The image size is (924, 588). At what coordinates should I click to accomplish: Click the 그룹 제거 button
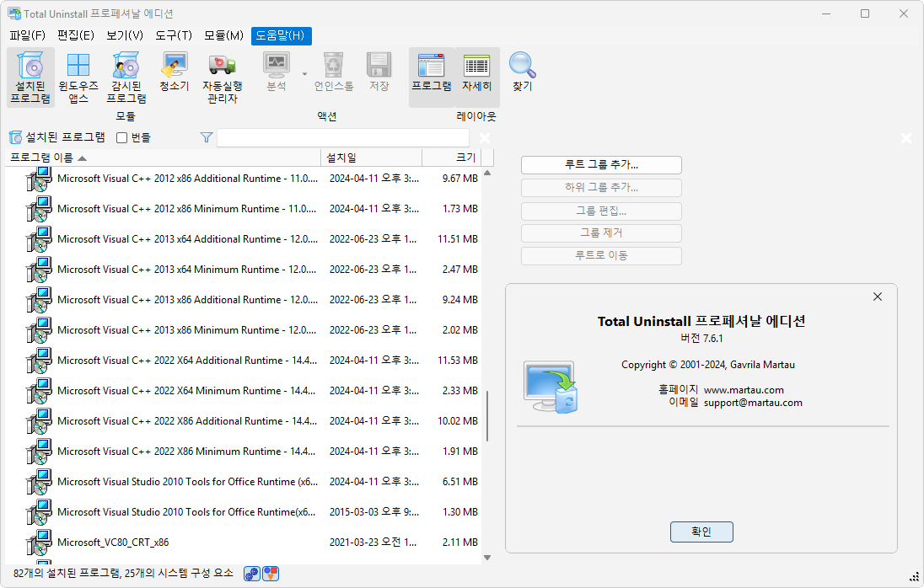[x=601, y=233]
